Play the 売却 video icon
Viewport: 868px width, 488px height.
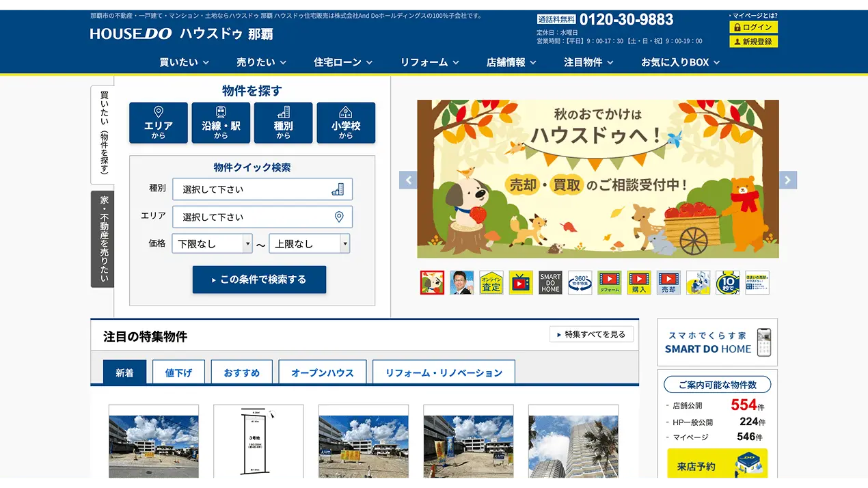click(668, 282)
